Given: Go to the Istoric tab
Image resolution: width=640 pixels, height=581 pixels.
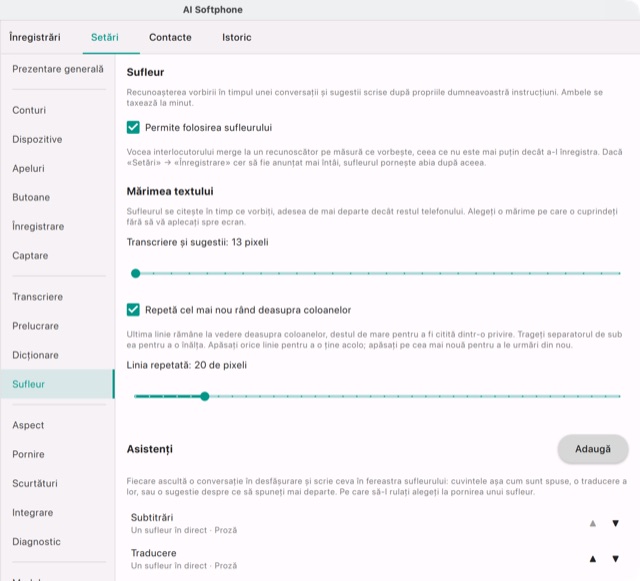Looking at the screenshot, I should point(237,37).
